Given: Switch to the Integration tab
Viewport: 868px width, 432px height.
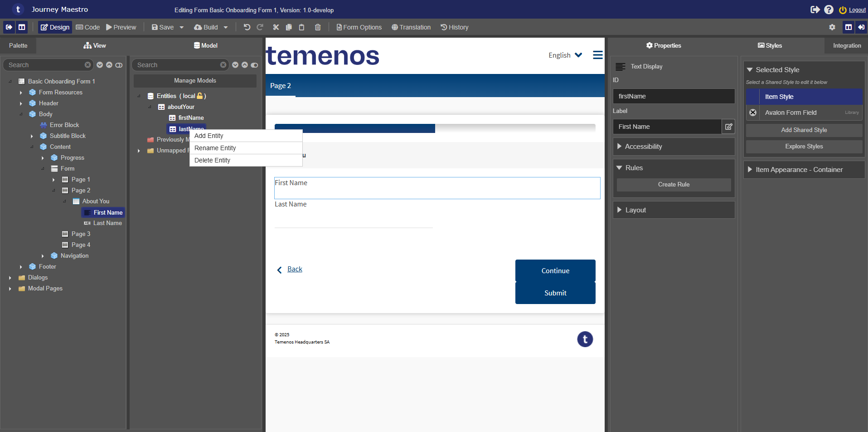Looking at the screenshot, I should click(x=847, y=45).
